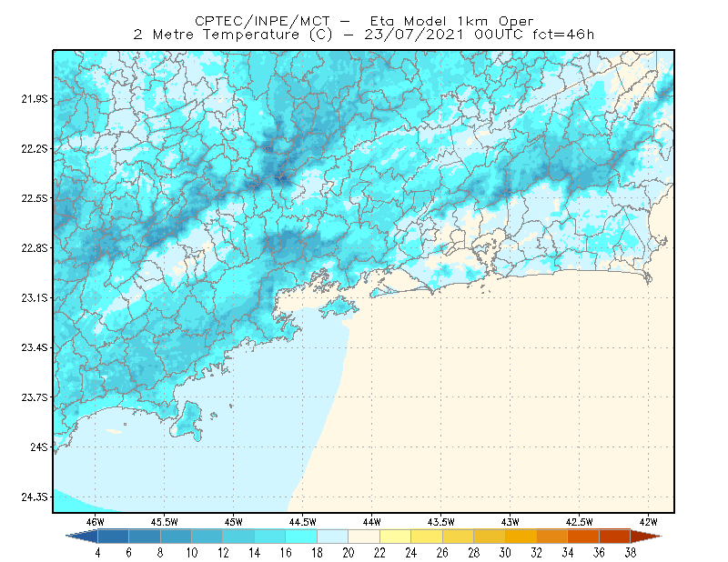Screen dimensions: 728x562
Task: Click the "23.1S" latitude label
Action: click(34, 297)
